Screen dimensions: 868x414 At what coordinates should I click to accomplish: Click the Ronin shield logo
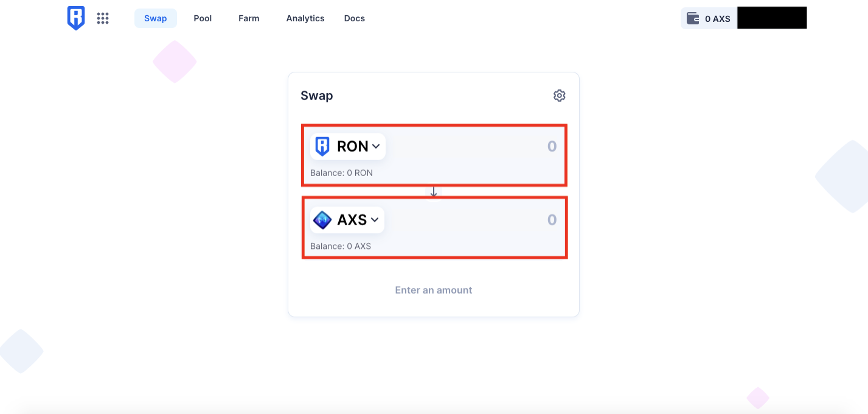coord(75,18)
